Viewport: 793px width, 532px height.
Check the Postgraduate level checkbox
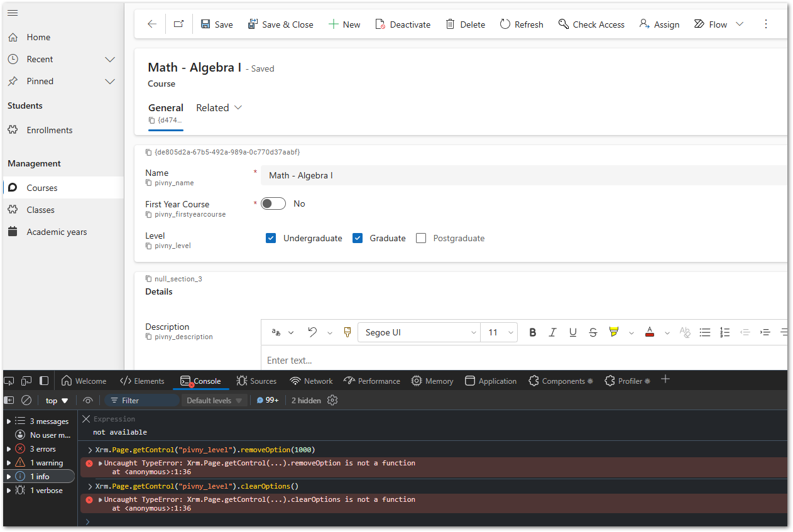click(x=421, y=238)
